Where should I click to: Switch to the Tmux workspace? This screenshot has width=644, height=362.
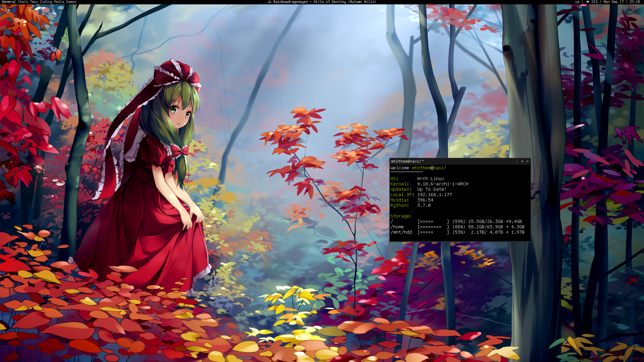pos(34,2)
